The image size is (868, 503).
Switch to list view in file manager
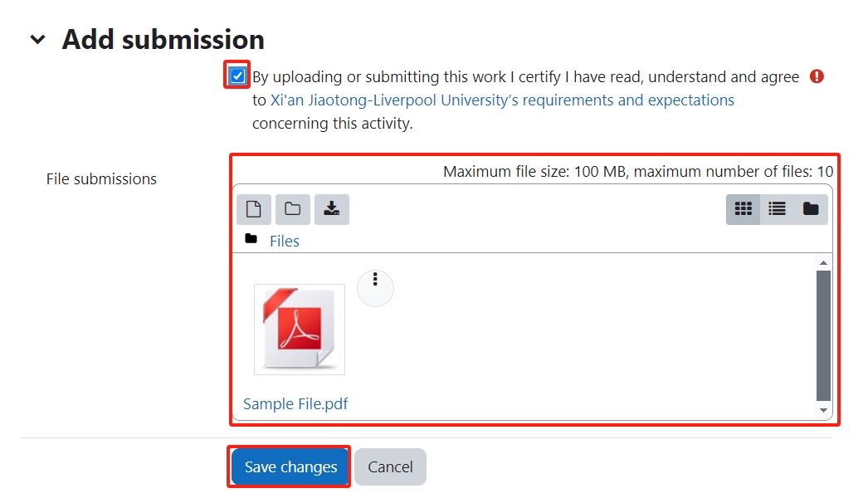click(776, 209)
